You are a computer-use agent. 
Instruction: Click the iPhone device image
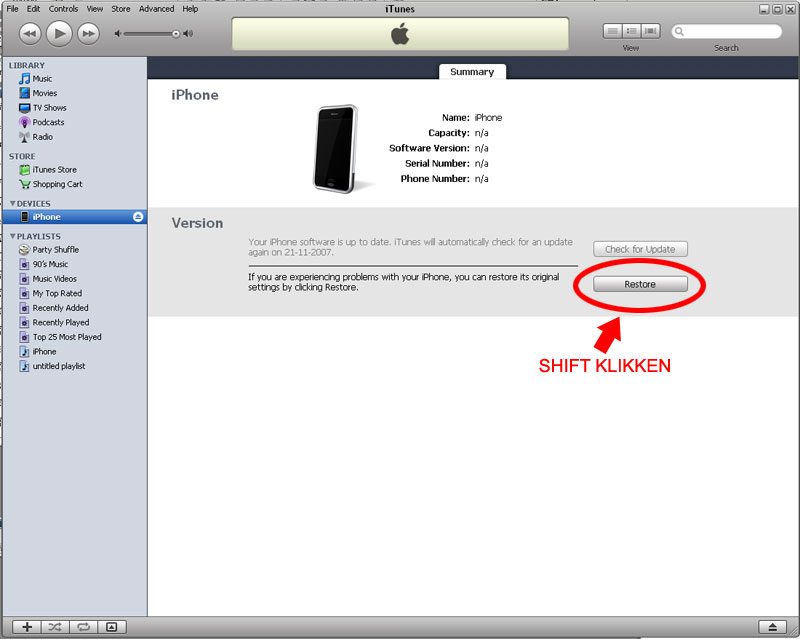[336, 149]
